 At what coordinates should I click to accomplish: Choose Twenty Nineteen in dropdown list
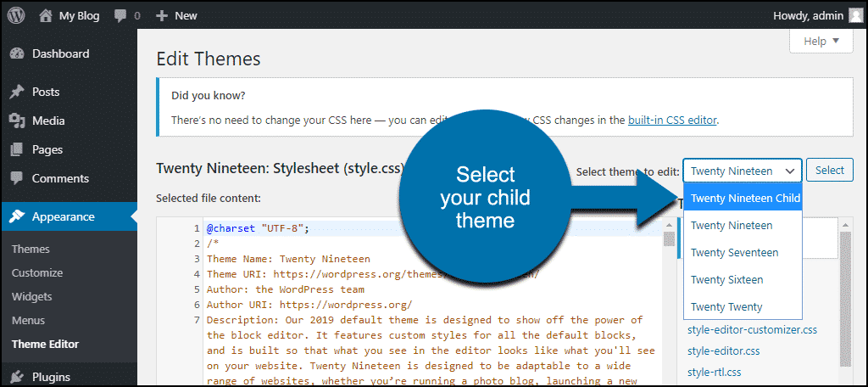click(743, 225)
